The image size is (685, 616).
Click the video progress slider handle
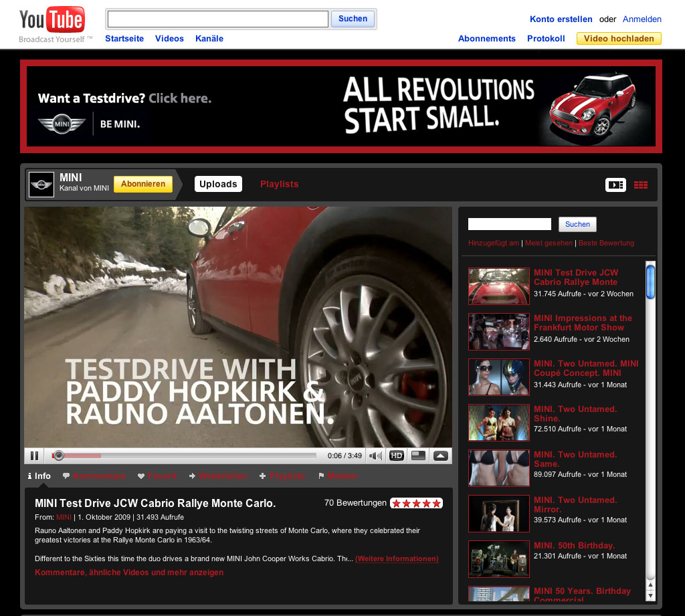pos(59,455)
